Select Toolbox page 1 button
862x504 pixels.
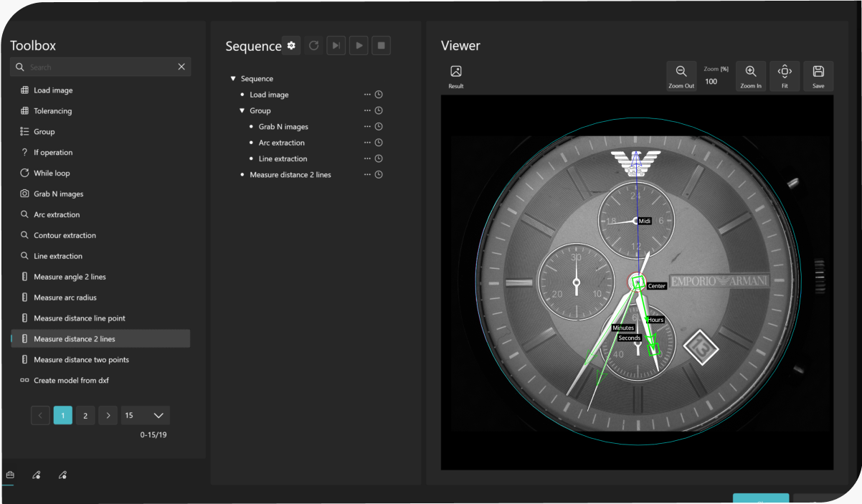pos(63,415)
